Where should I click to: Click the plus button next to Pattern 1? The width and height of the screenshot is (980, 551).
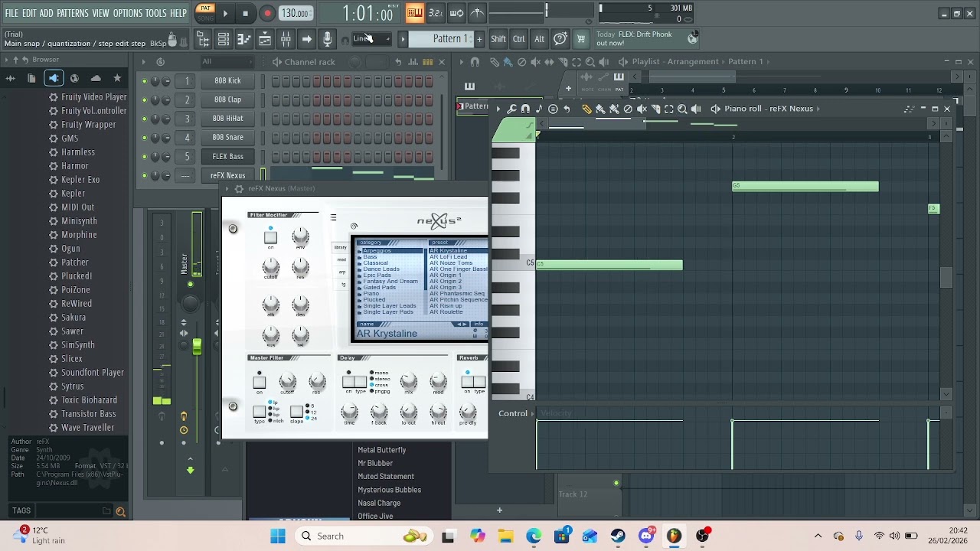pyautogui.click(x=479, y=39)
